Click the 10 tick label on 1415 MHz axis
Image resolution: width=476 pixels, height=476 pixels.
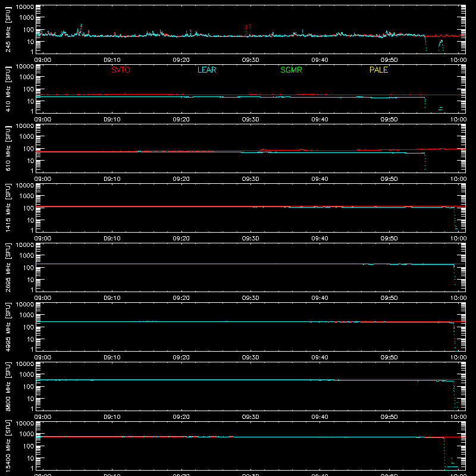pyautogui.click(x=31, y=220)
